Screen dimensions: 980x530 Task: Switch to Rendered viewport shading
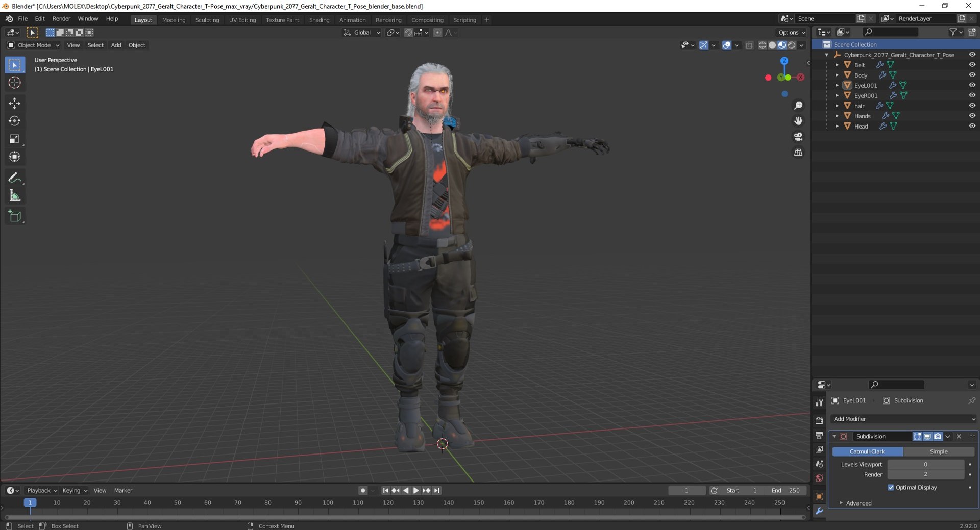pos(792,45)
